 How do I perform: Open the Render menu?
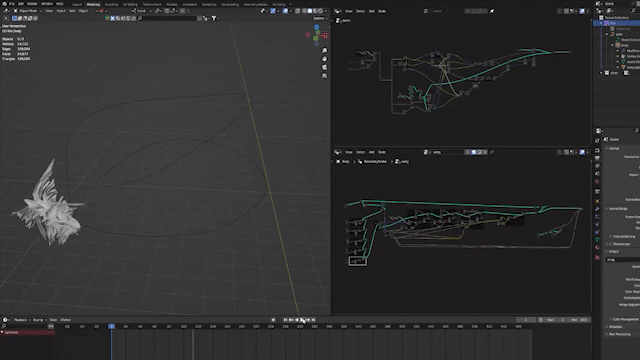pos(32,4)
